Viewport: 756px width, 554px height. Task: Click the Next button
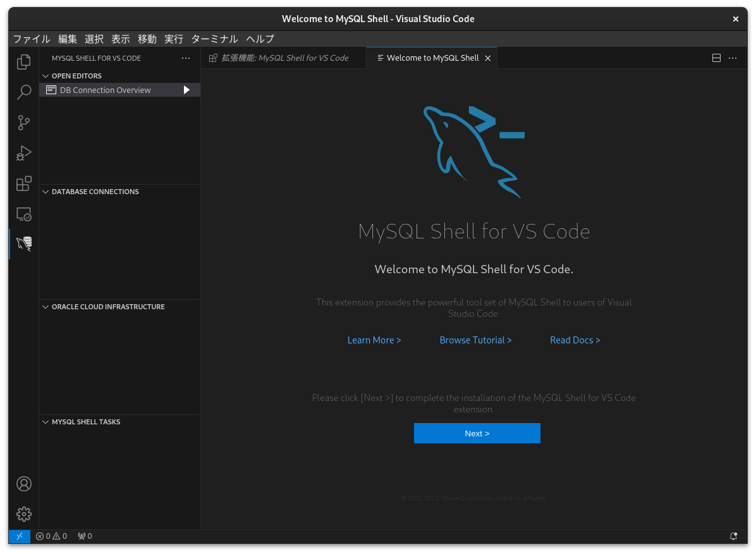477,433
